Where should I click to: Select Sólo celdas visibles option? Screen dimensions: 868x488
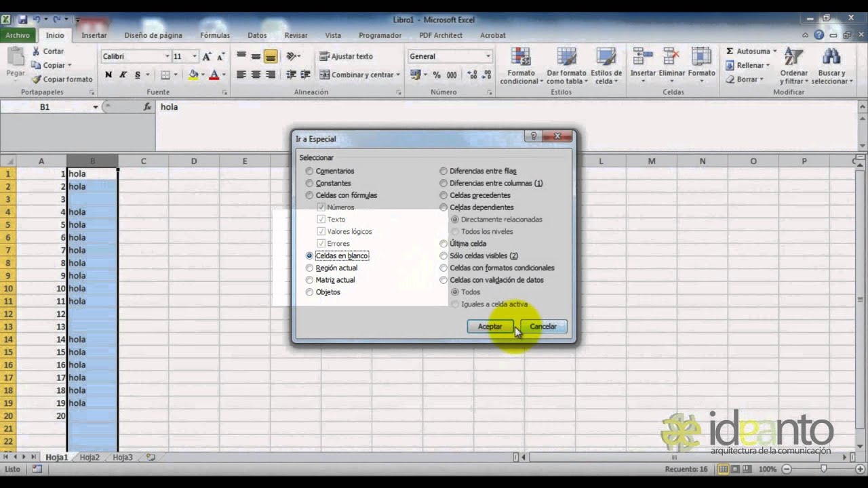443,256
